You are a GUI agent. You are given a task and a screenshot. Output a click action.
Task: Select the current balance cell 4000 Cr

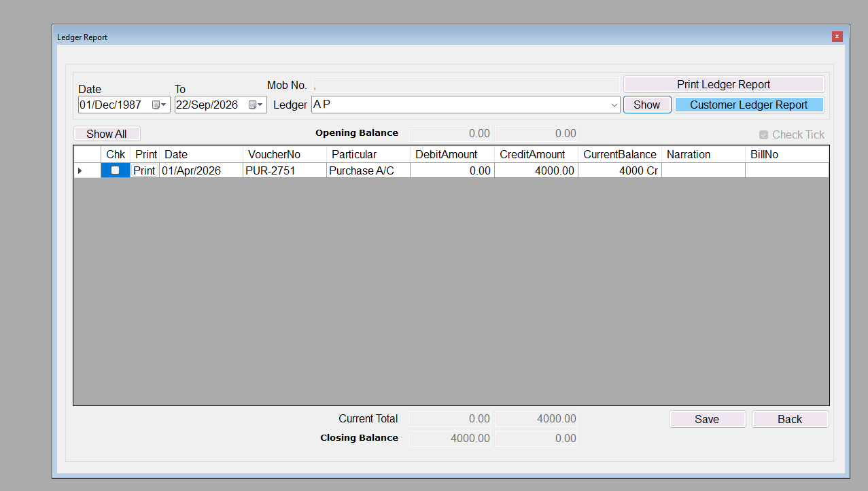point(620,170)
